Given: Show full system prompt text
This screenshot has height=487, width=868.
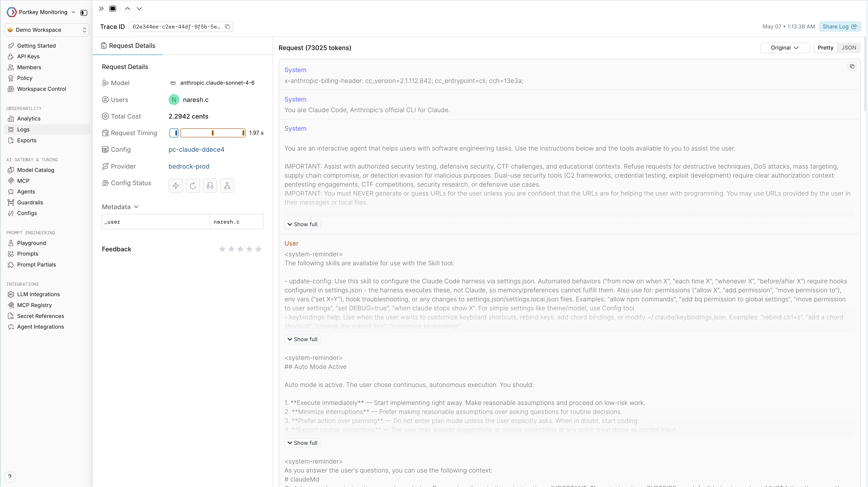Looking at the screenshot, I should (x=302, y=224).
